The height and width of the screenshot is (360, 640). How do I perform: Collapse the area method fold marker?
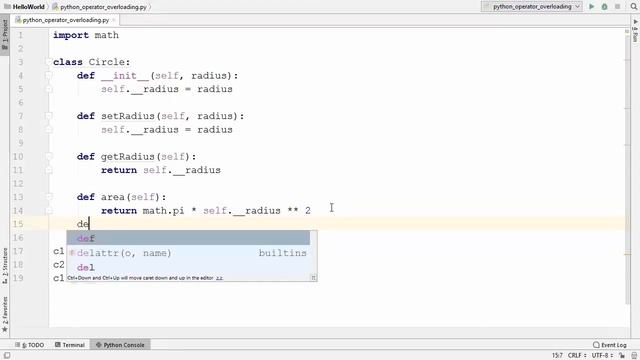pos(48,197)
